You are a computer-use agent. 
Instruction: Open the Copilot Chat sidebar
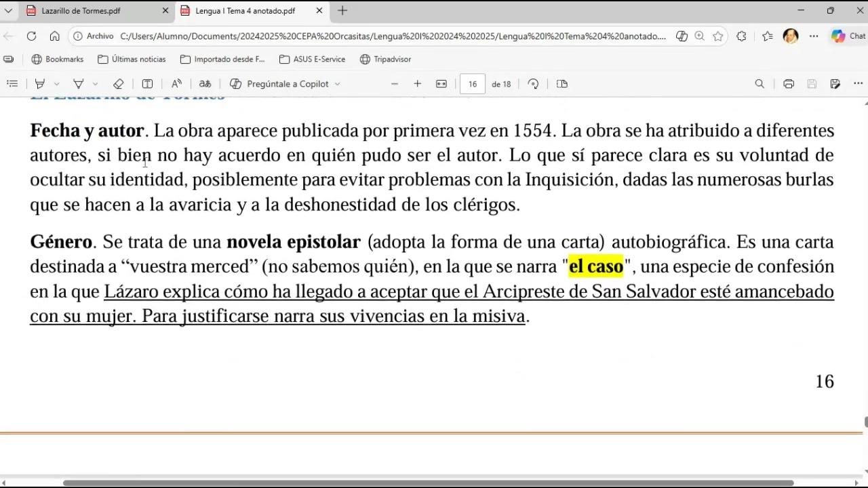point(848,37)
